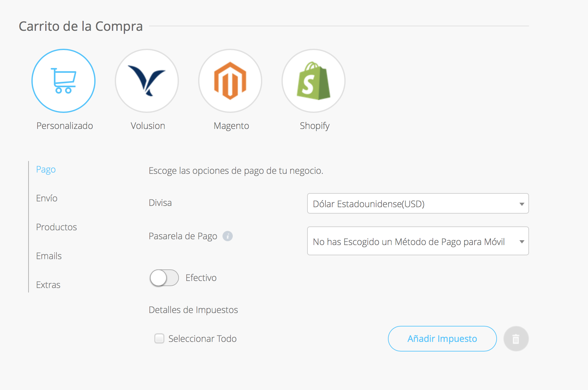Toggle the Efectivo switch on
Screen dimensions: 588x390
[164, 278]
